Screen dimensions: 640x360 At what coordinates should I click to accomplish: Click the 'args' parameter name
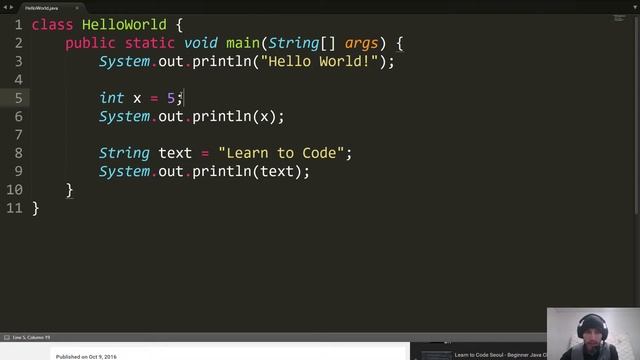click(x=361, y=43)
